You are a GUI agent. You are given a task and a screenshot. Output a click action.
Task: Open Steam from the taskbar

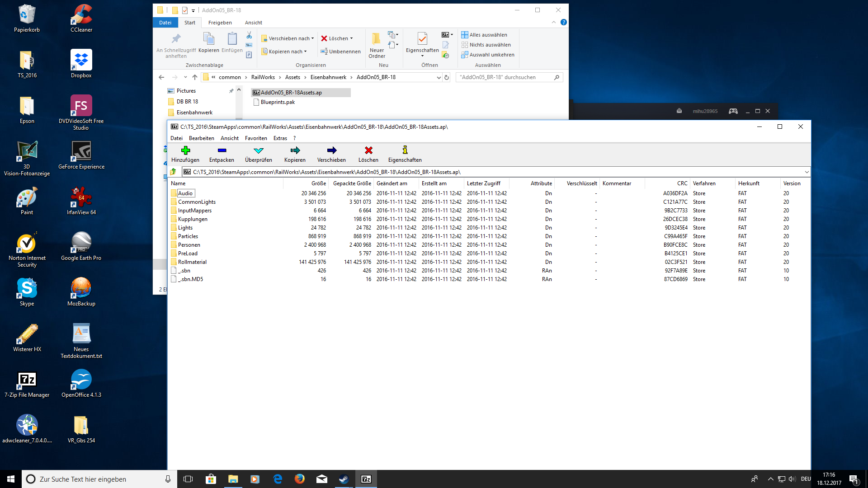pos(344,479)
